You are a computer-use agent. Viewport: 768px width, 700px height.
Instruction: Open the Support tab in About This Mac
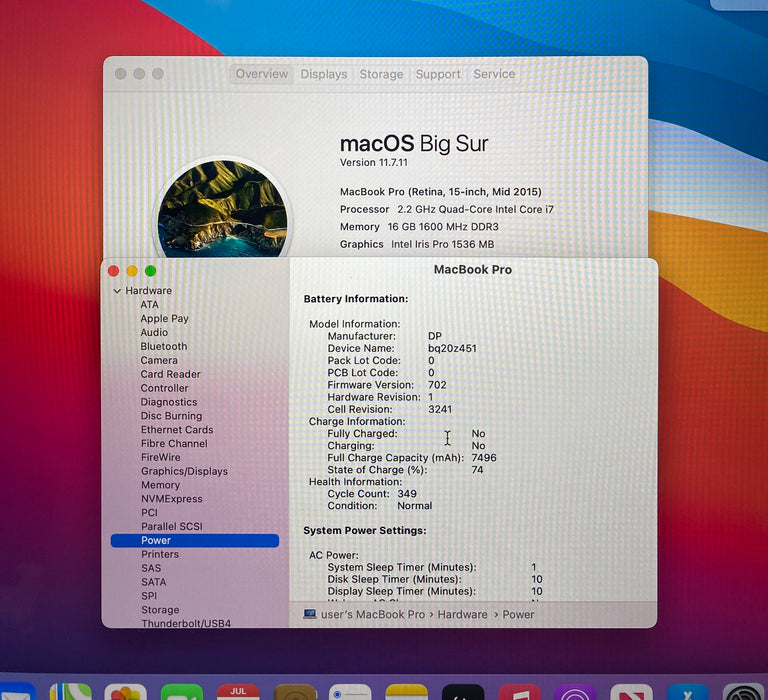pyautogui.click(x=438, y=74)
